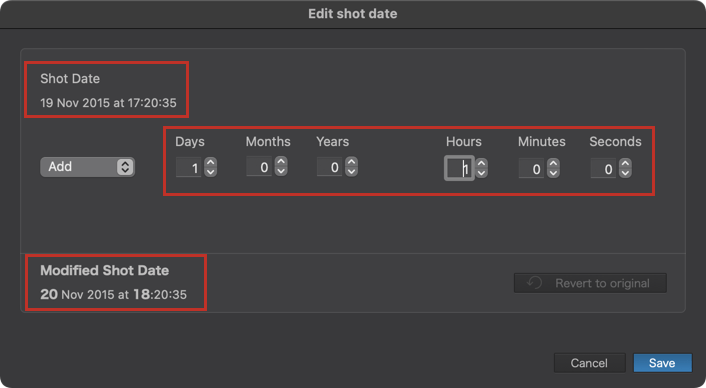Decrease Days with the down stepper arrow
Viewport: 706px width, 388px height.
[x=210, y=172]
